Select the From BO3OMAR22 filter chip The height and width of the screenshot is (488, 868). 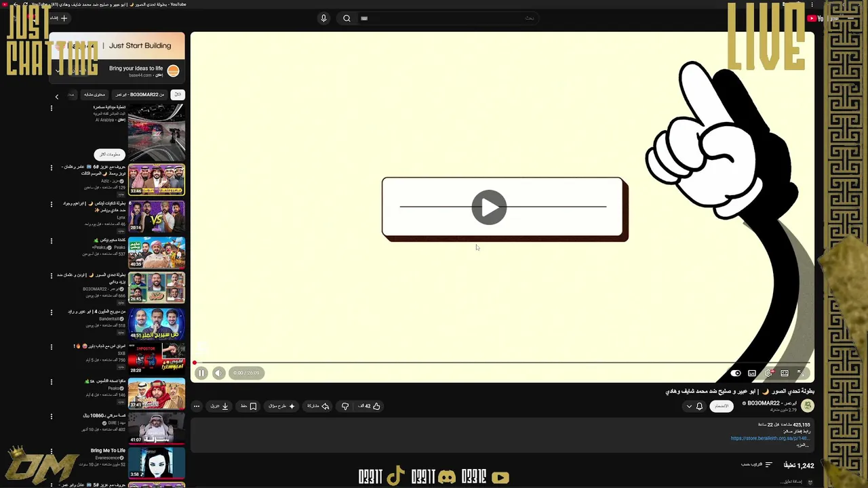pos(139,95)
